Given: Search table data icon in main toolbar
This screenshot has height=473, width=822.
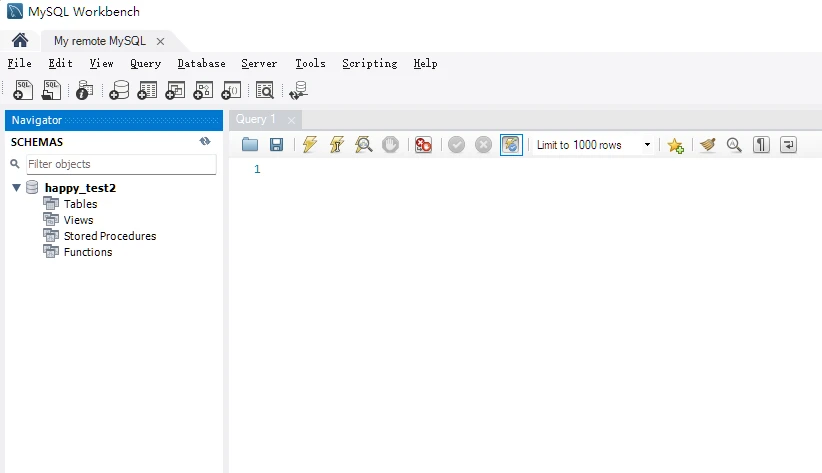Looking at the screenshot, I should [265, 90].
